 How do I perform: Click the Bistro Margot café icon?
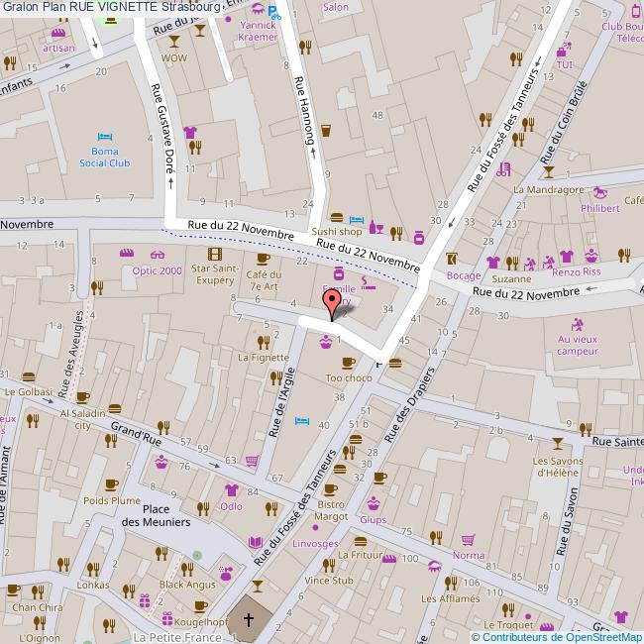pyautogui.click(x=331, y=489)
